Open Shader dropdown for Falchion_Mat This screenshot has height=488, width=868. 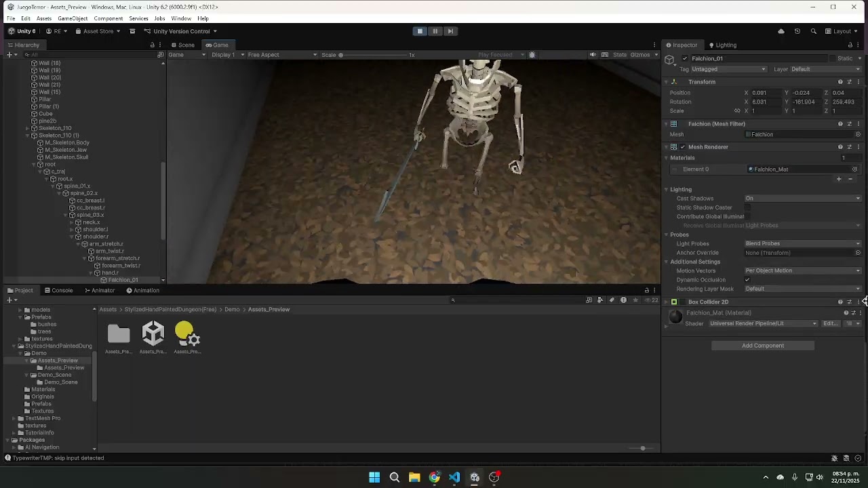[x=764, y=324]
